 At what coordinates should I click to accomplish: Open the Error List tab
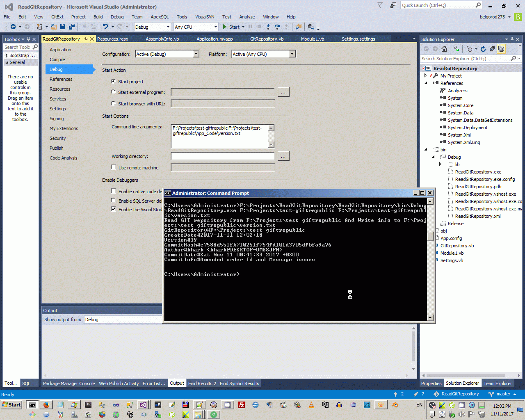click(x=154, y=383)
